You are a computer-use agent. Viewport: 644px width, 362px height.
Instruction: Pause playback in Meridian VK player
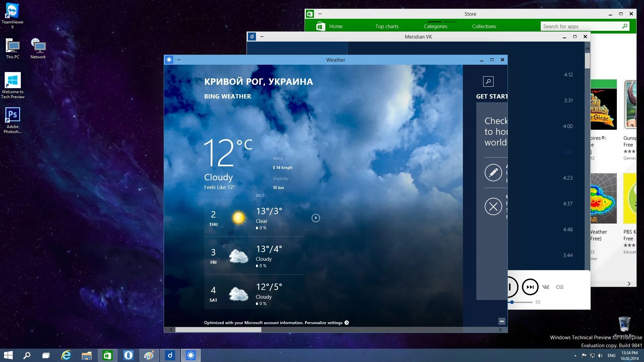pyautogui.click(x=511, y=287)
